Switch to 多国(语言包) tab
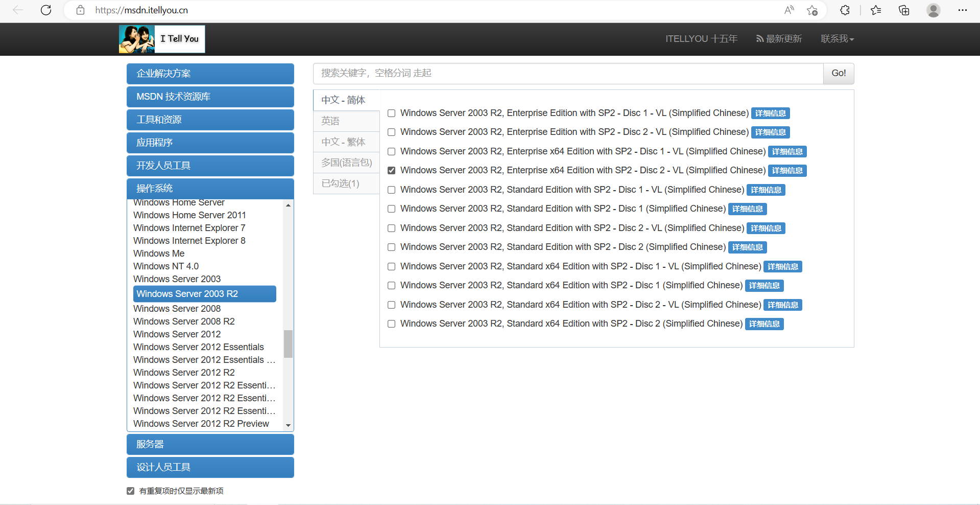The width and height of the screenshot is (980, 505). [346, 163]
